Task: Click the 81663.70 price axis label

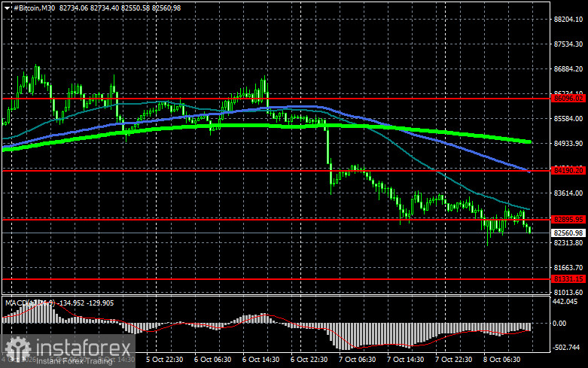Action: 568,268
